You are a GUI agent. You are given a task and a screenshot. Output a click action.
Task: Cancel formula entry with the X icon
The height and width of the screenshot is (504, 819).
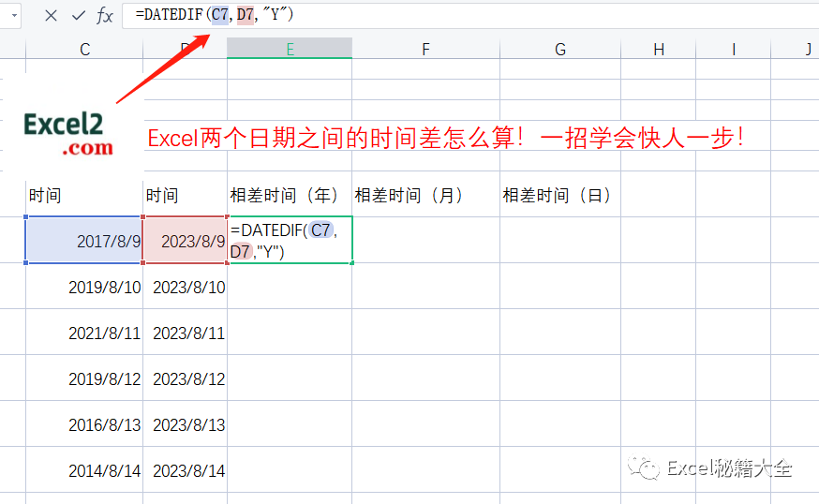point(51,16)
